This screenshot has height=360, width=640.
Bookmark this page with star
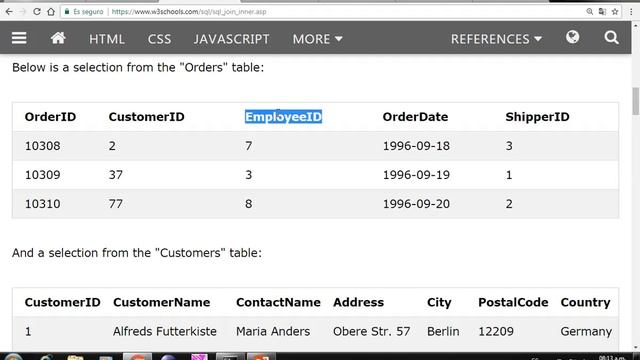615,11
